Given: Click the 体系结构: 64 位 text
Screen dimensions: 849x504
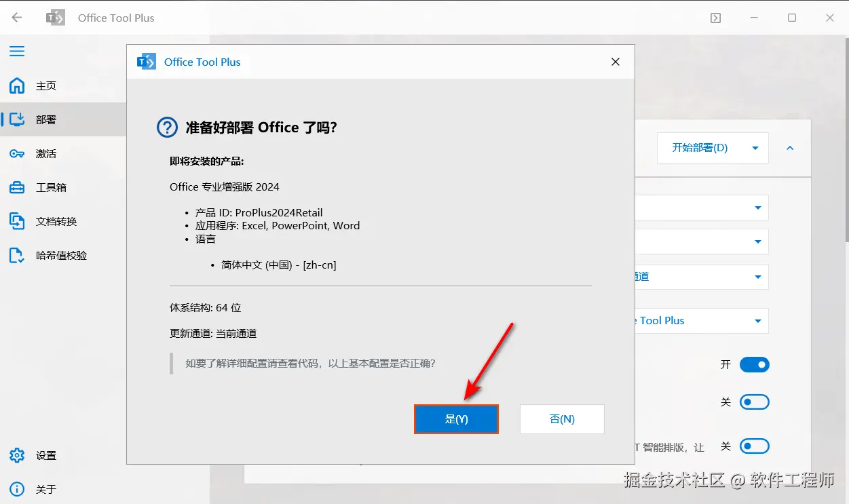Looking at the screenshot, I should (x=206, y=308).
